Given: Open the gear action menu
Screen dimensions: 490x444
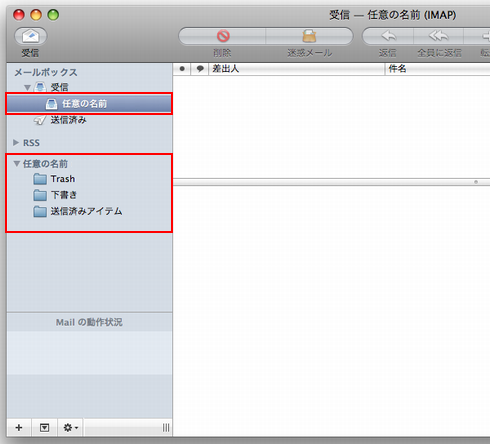Looking at the screenshot, I should click(70, 427).
